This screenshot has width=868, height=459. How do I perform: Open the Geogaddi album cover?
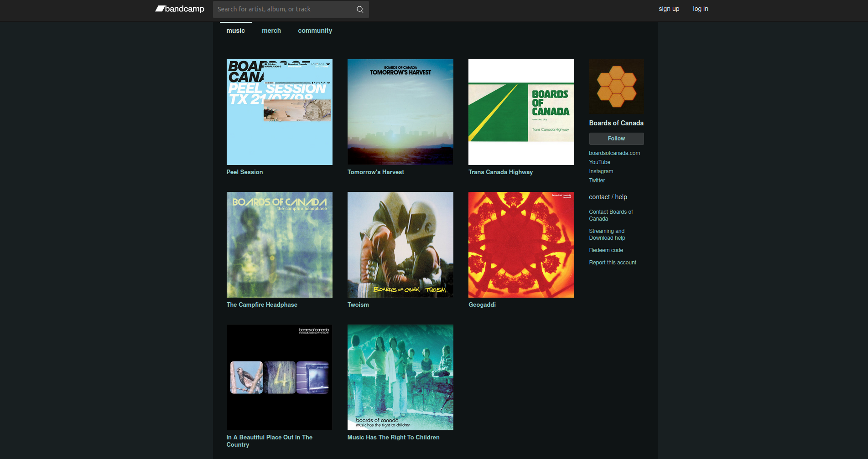[x=521, y=245]
